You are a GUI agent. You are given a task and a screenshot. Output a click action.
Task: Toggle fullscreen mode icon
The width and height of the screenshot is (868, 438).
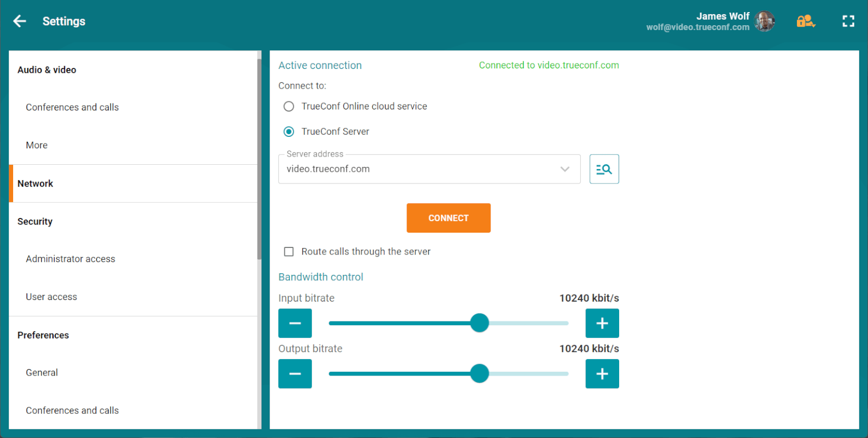[x=848, y=21]
